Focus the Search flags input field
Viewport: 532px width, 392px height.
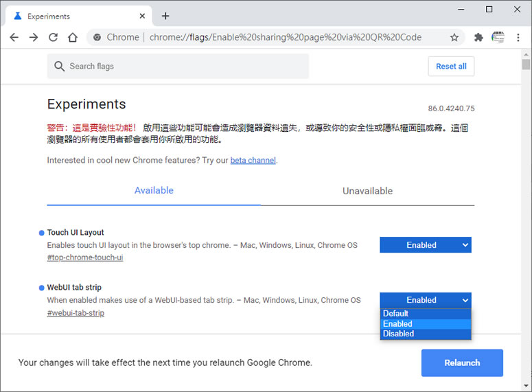click(x=178, y=66)
